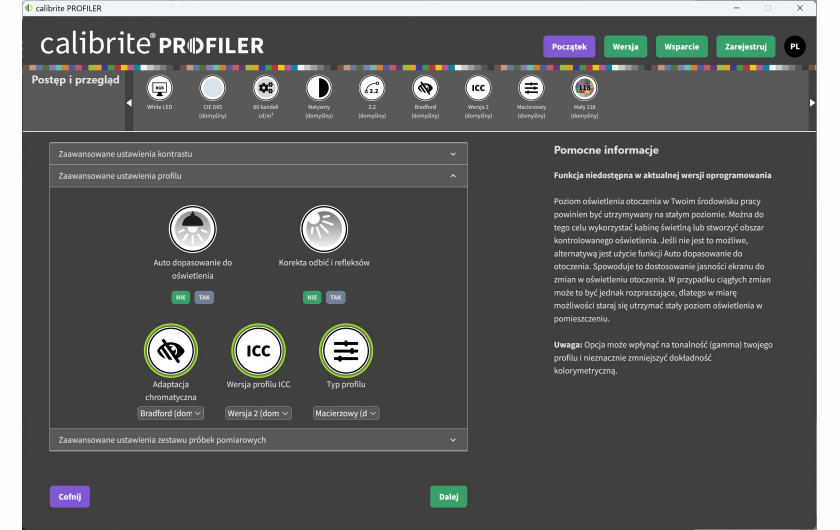Click the Zarejestruj register button
840x530 pixels.
(746, 47)
